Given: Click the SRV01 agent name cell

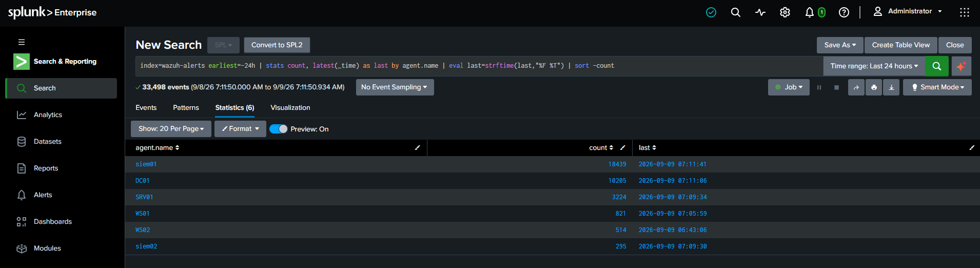Looking at the screenshot, I should [144, 197].
